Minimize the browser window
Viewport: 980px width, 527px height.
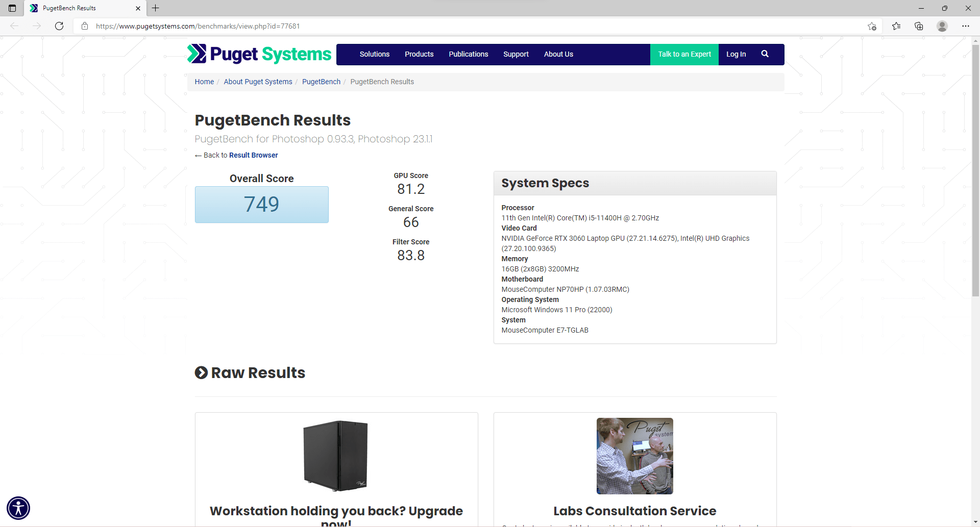pyautogui.click(x=921, y=8)
